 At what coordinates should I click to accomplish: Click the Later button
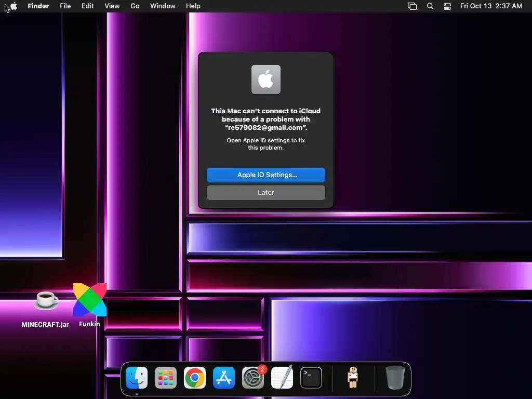tap(265, 192)
